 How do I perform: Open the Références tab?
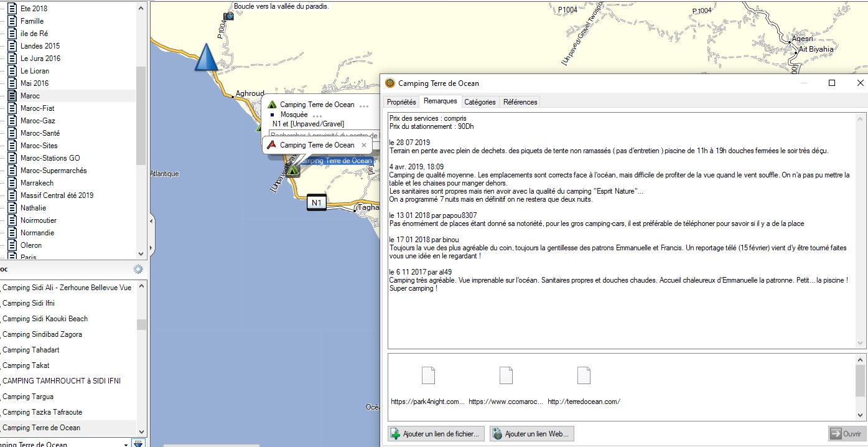(x=520, y=102)
